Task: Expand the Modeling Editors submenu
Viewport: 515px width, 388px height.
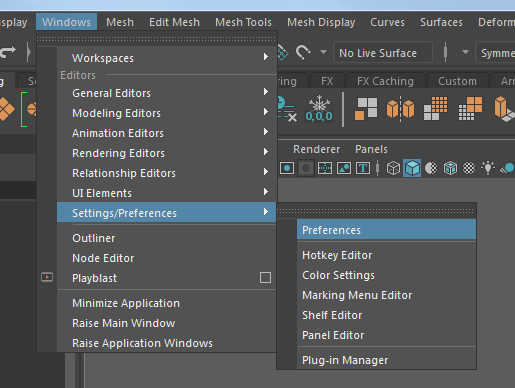Action: (x=167, y=113)
